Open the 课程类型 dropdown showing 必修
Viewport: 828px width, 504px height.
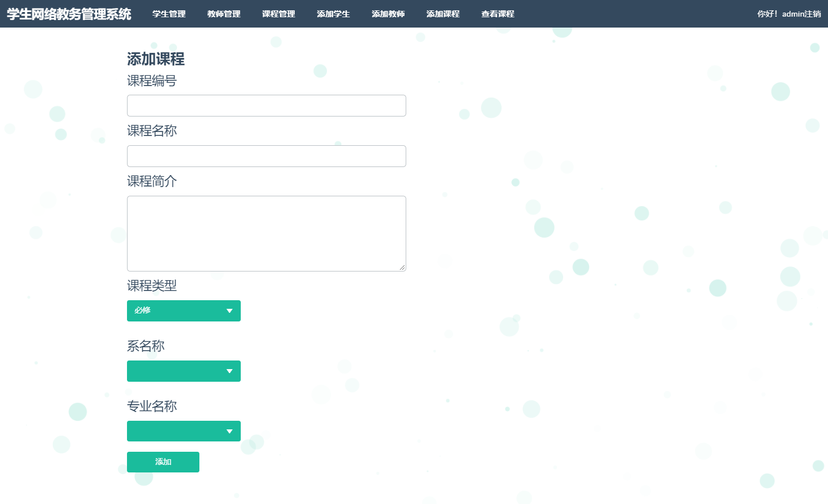pos(184,311)
